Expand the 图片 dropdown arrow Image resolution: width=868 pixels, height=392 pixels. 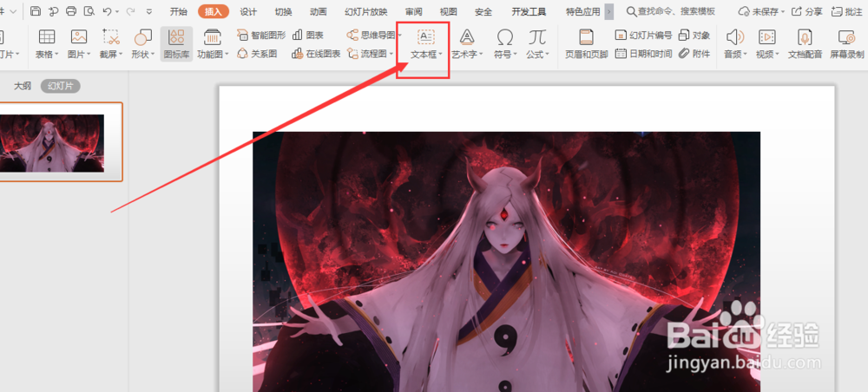[x=89, y=54]
